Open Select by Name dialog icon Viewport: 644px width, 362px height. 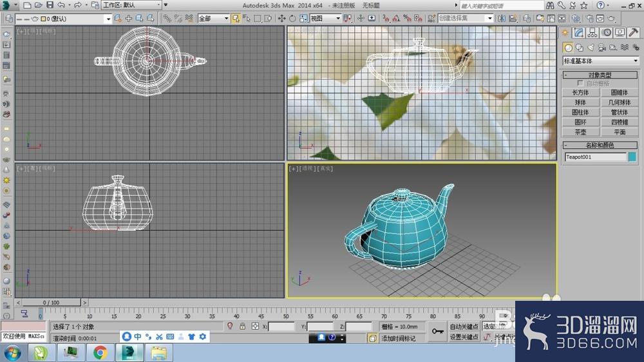pos(247,19)
